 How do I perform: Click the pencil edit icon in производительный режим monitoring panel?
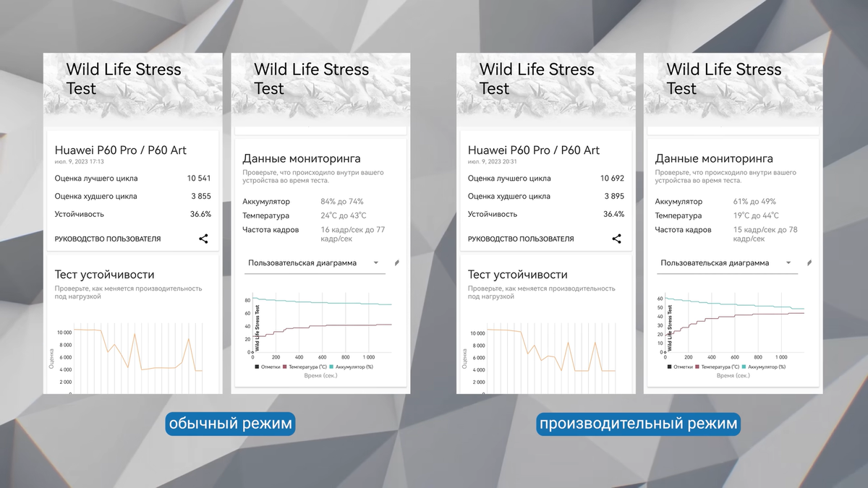click(x=809, y=263)
